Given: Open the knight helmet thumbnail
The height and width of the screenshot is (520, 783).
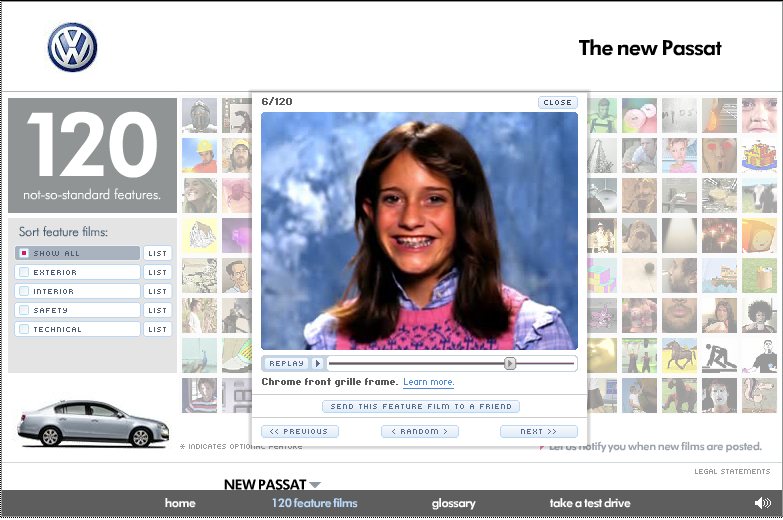Looking at the screenshot, I should (199, 115).
